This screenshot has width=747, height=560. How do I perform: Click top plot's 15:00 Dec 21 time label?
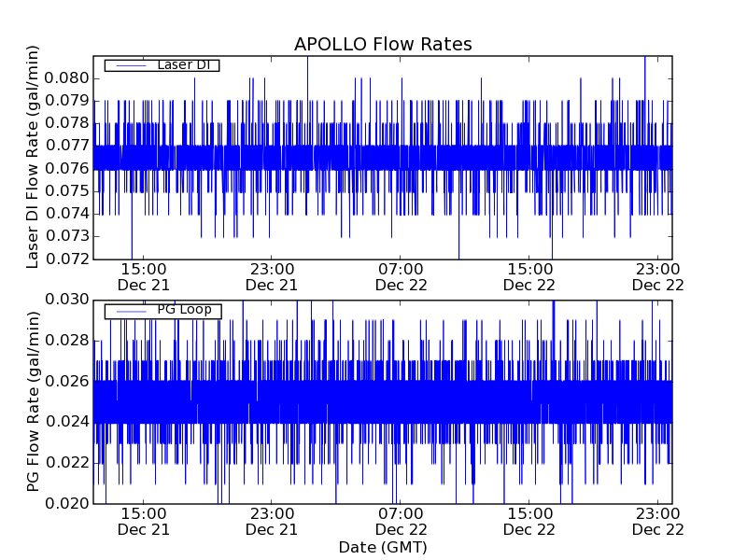point(143,276)
